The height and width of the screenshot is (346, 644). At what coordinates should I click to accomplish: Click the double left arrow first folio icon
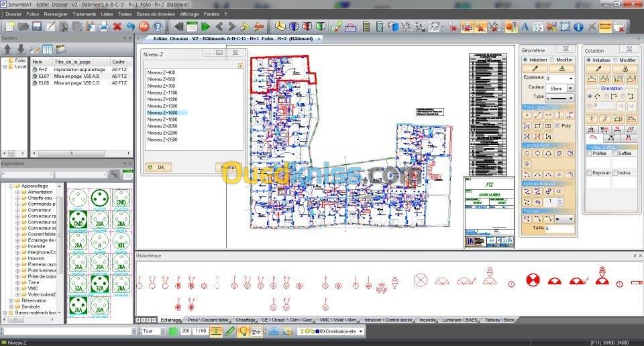pyautogui.click(x=178, y=27)
